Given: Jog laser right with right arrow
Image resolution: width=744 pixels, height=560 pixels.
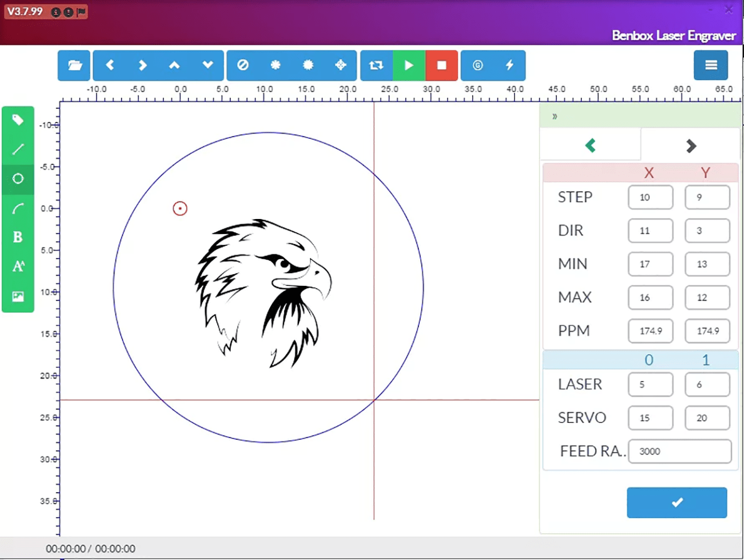Looking at the screenshot, I should [x=142, y=65].
